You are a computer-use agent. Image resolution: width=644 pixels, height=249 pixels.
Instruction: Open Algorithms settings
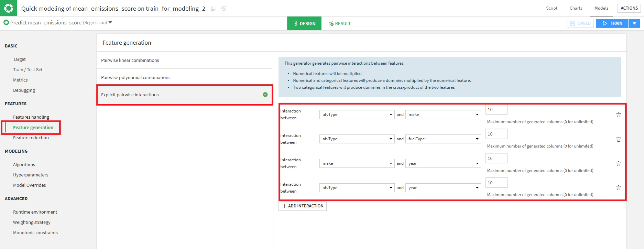[24, 165]
